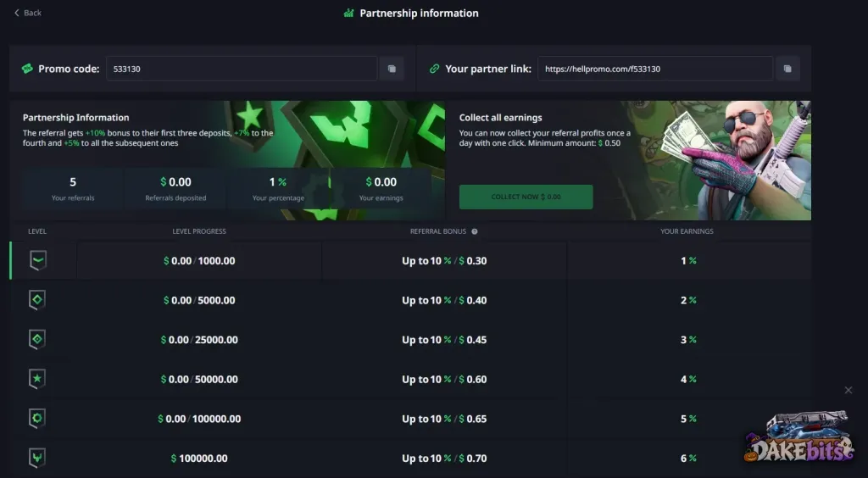
Task: Click bonus 'Up to 10% / $0.60'
Action: coord(444,380)
